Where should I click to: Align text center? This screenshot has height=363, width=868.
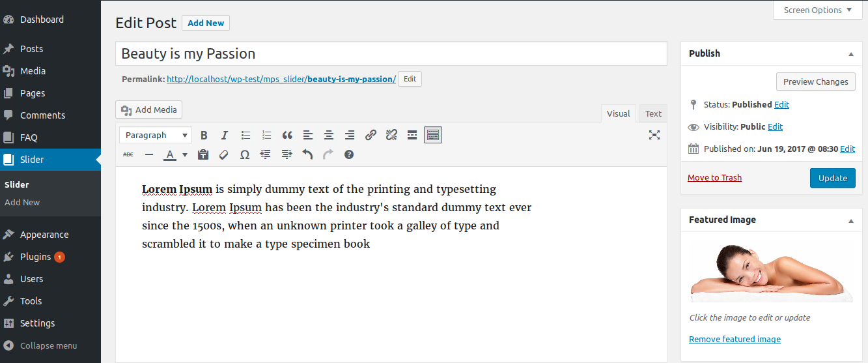329,135
